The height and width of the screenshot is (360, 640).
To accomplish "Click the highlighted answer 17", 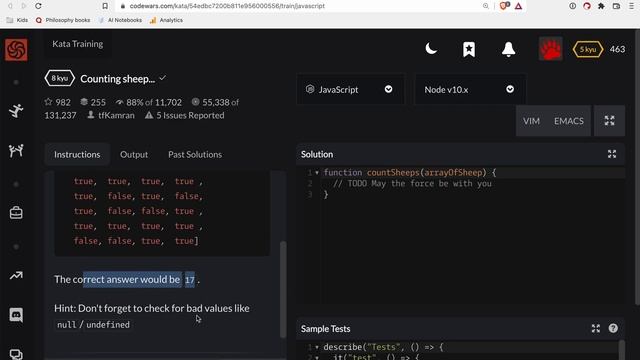I will (189, 280).
